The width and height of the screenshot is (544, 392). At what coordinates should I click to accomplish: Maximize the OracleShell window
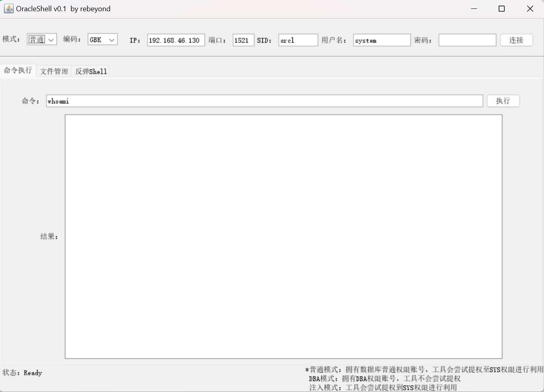tap(501, 9)
